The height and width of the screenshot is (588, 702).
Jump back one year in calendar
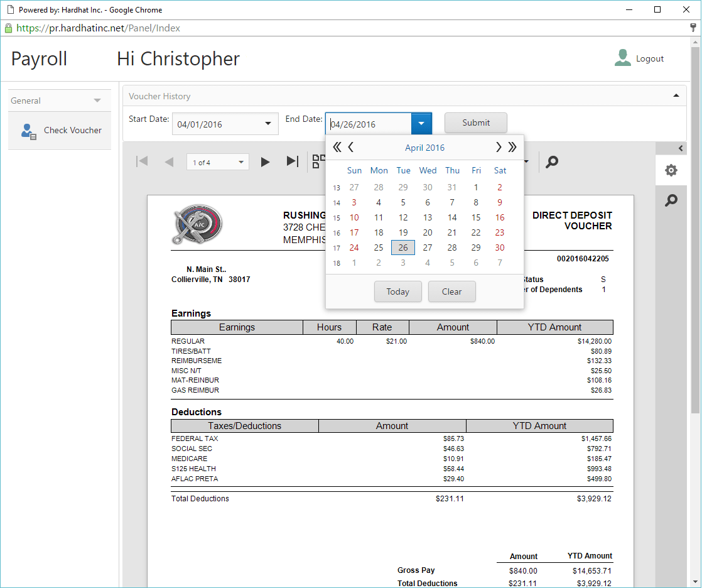tap(337, 148)
